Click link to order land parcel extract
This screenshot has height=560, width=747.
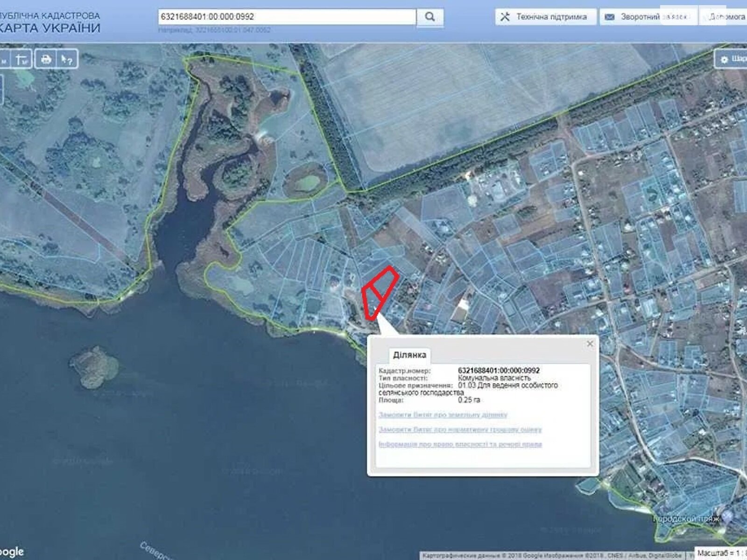click(443, 414)
